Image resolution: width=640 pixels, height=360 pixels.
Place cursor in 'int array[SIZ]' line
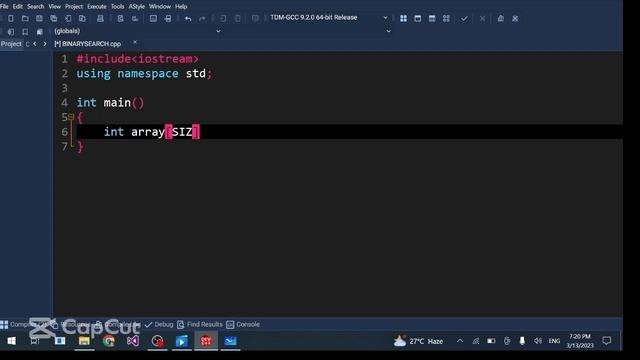coord(151,132)
